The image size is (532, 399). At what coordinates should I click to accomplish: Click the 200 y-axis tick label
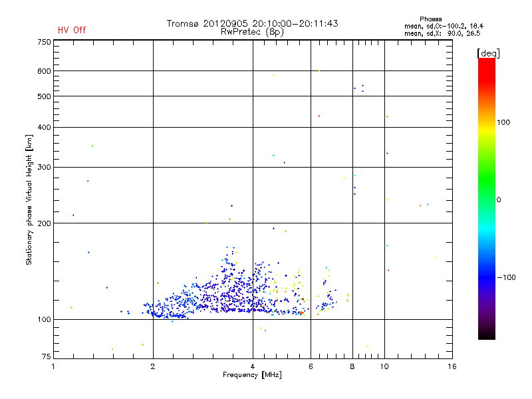coord(44,223)
